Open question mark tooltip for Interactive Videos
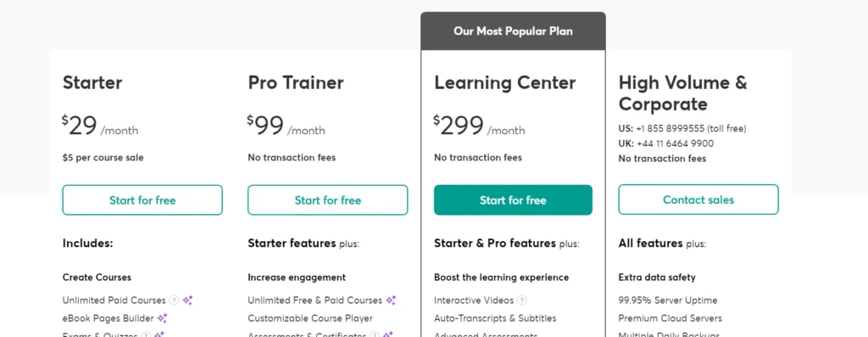 point(521,300)
